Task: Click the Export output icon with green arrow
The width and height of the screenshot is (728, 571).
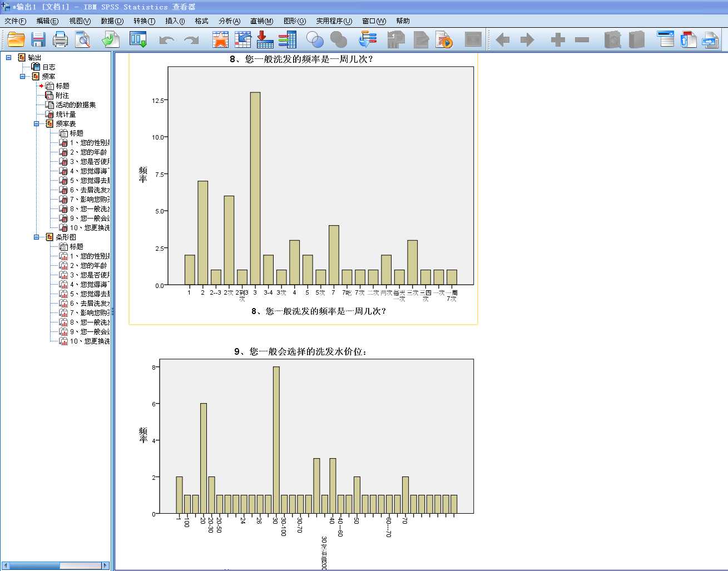Action: click(x=111, y=39)
